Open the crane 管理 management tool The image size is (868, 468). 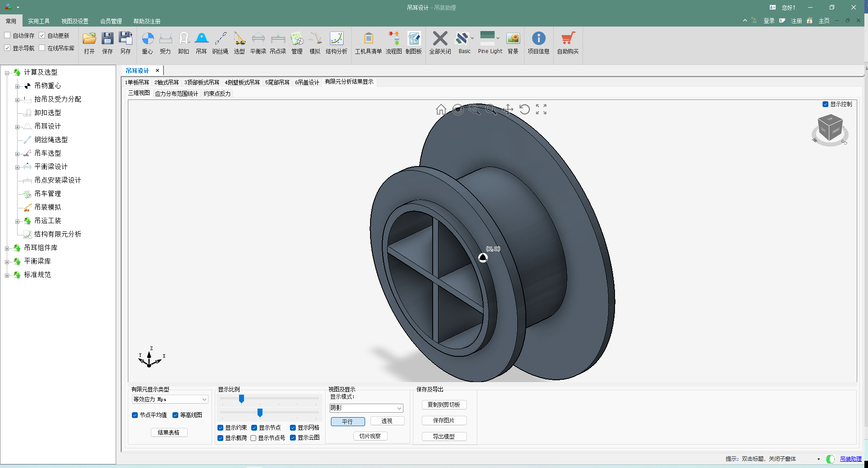(x=297, y=43)
